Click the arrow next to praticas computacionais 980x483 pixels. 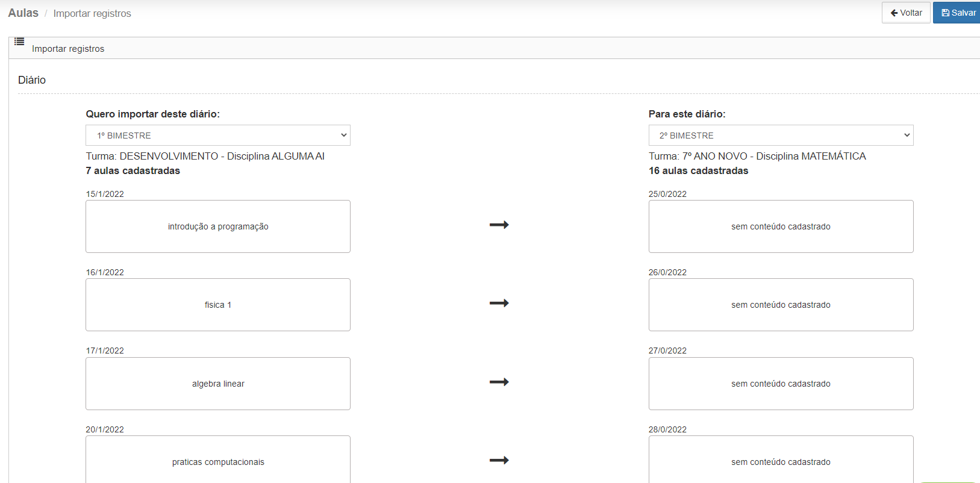click(x=499, y=460)
